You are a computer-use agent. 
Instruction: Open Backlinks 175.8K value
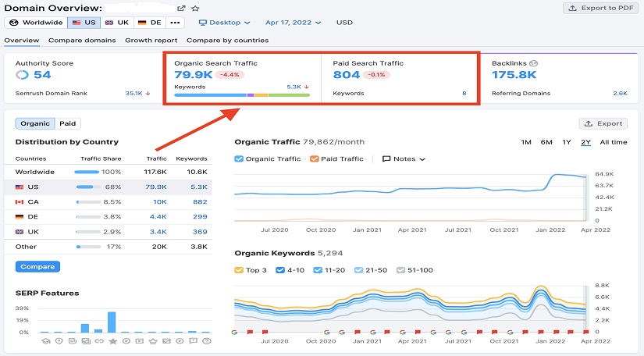coord(514,75)
